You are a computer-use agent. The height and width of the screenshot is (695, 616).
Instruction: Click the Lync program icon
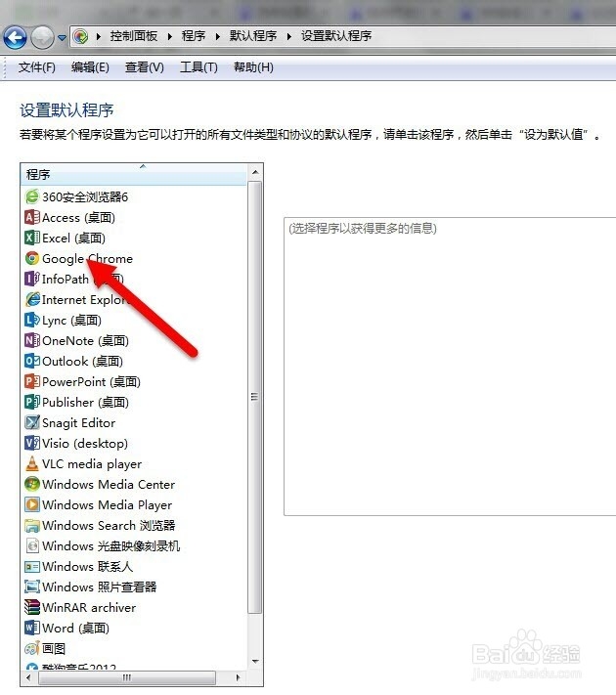coord(32,320)
